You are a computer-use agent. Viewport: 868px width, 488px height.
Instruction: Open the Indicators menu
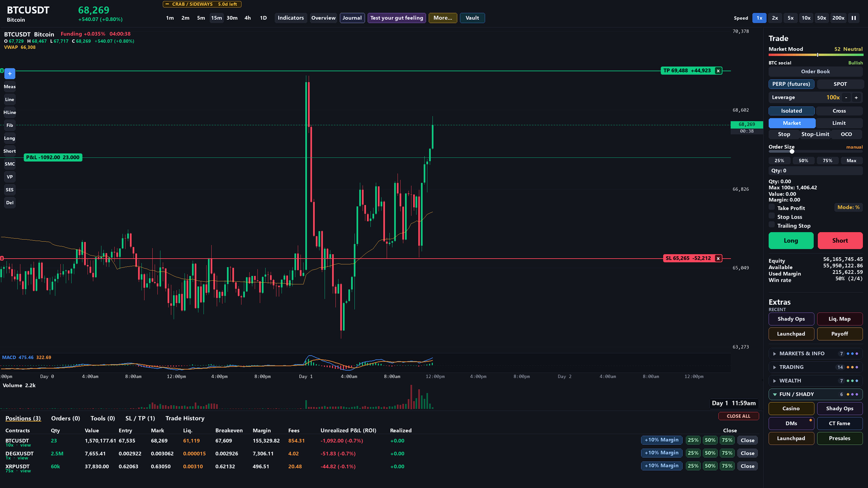click(x=291, y=18)
